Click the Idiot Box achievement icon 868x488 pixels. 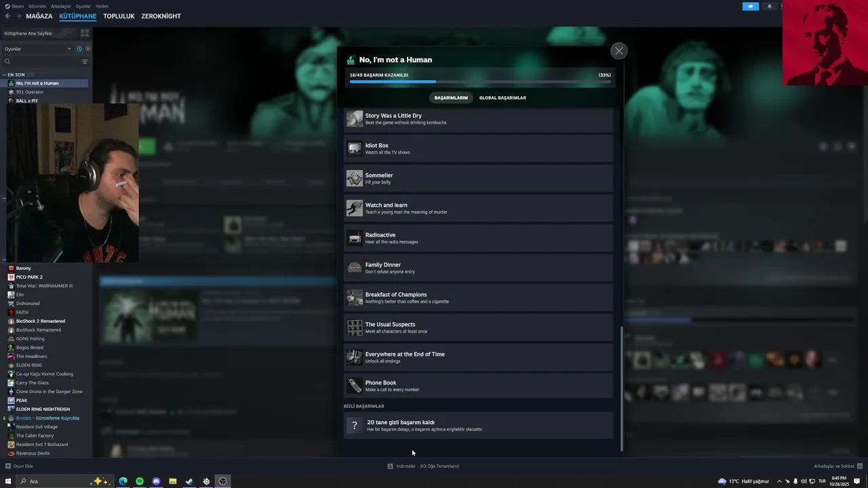point(355,148)
